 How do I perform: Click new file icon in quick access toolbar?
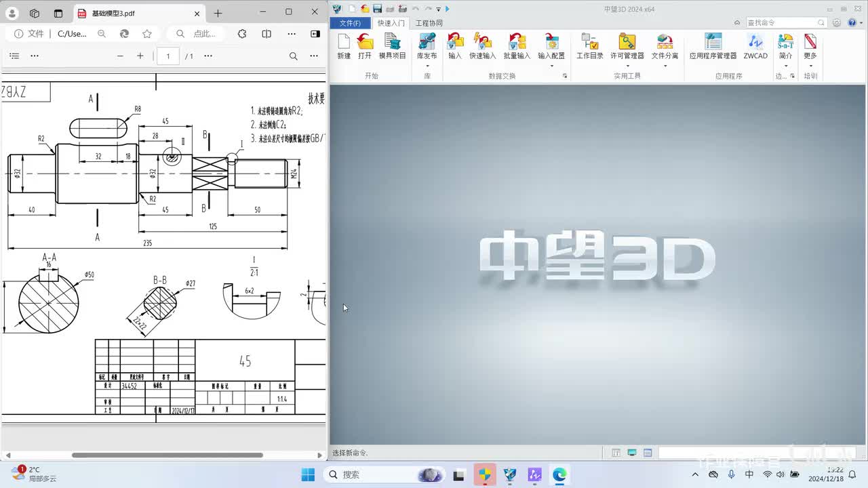point(352,9)
